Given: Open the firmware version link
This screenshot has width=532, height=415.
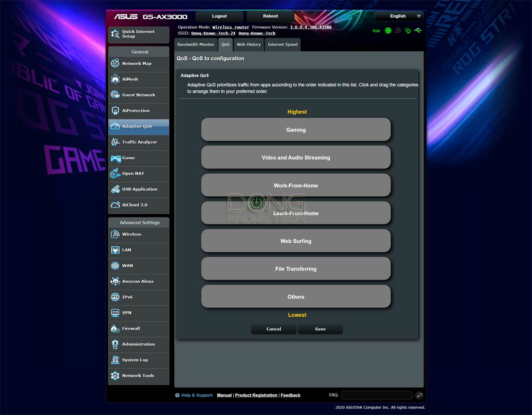Looking at the screenshot, I should coord(310,27).
